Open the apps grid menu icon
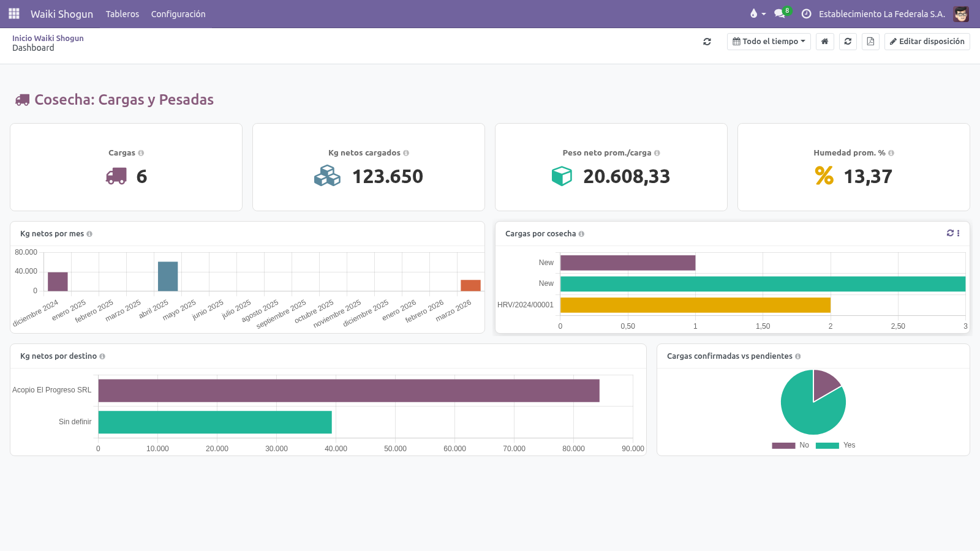This screenshot has width=980, height=551. click(14, 13)
